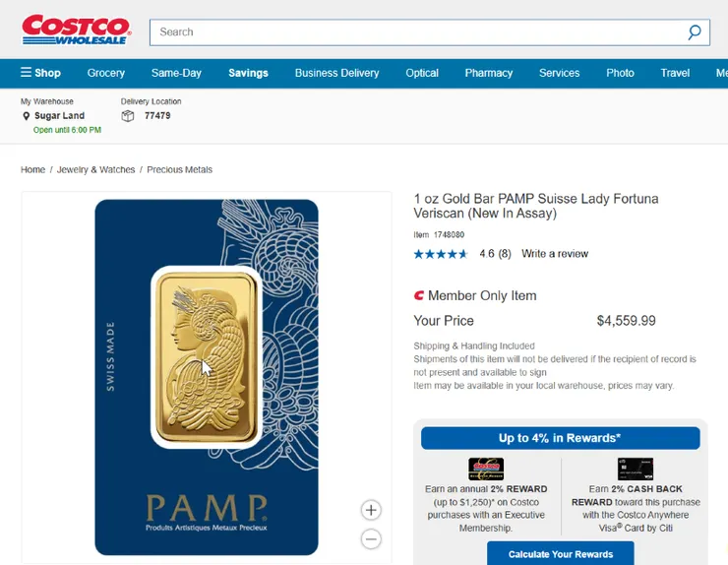Open the Shop hamburger menu
Screen dimensions: 728x565
coord(40,73)
